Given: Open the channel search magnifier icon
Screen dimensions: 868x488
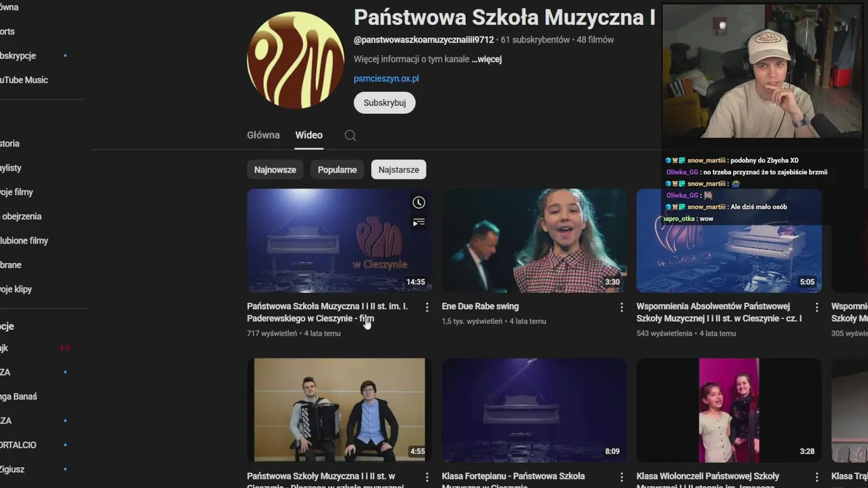Looking at the screenshot, I should [x=350, y=135].
